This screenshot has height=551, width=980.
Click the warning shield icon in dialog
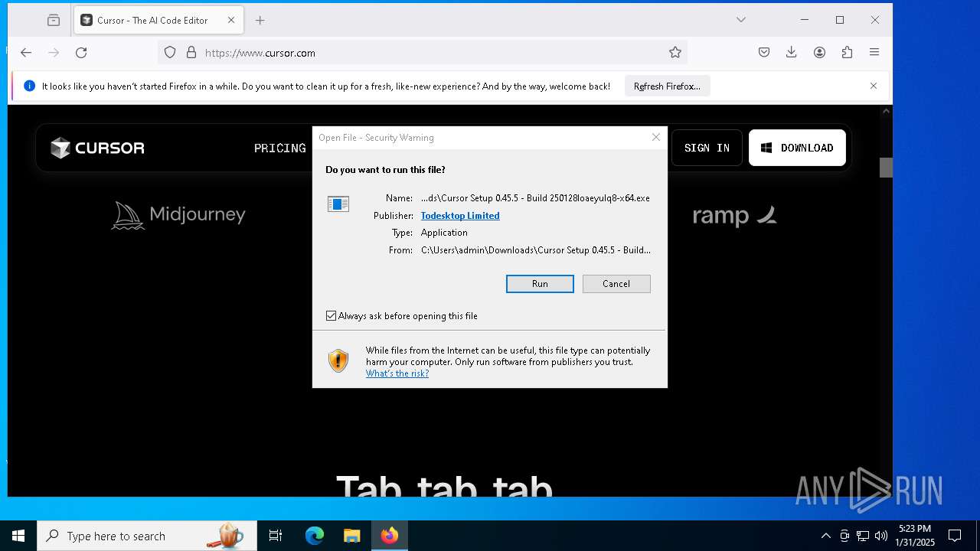pos(338,360)
